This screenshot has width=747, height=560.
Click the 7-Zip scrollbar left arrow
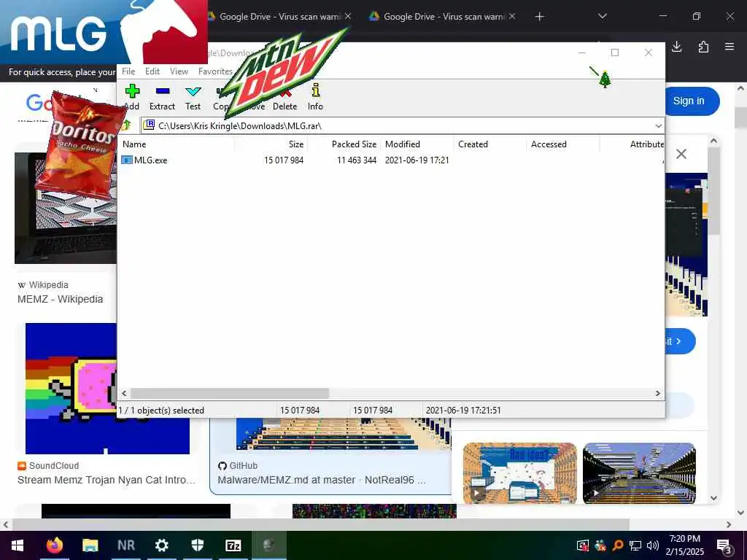pos(124,393)
